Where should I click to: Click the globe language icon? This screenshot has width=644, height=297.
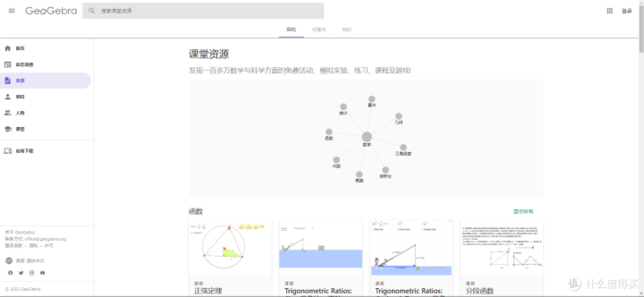[9, 261]
